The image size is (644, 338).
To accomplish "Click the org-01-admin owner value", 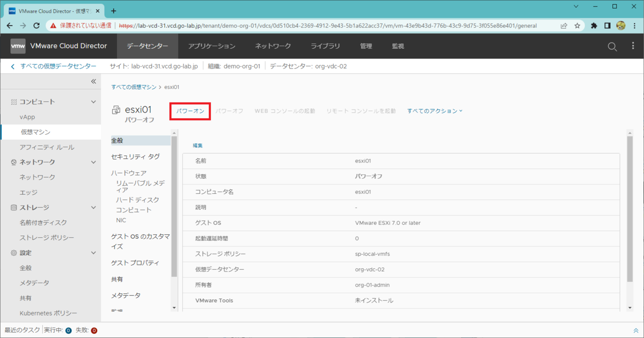I will pos(374,285).
